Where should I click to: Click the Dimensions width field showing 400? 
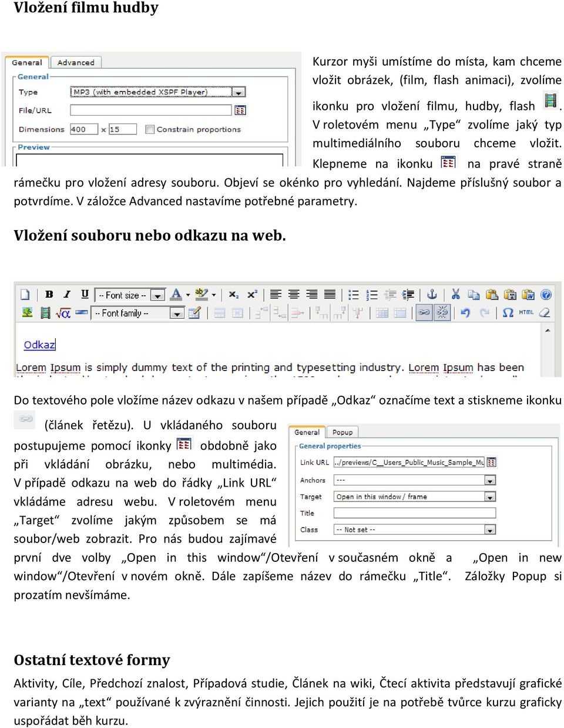coord(84,129)
